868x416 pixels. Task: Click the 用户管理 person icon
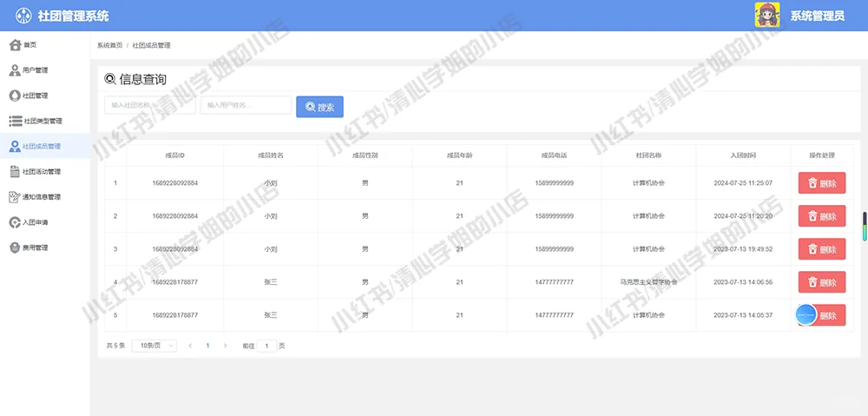pyautogui.click(x=16, y=70)
